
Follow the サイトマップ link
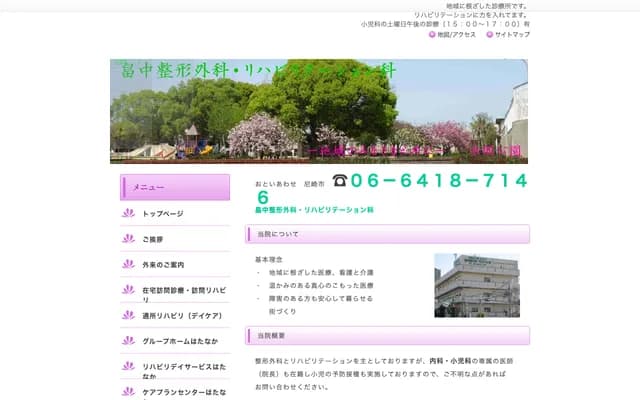(512, 35)
